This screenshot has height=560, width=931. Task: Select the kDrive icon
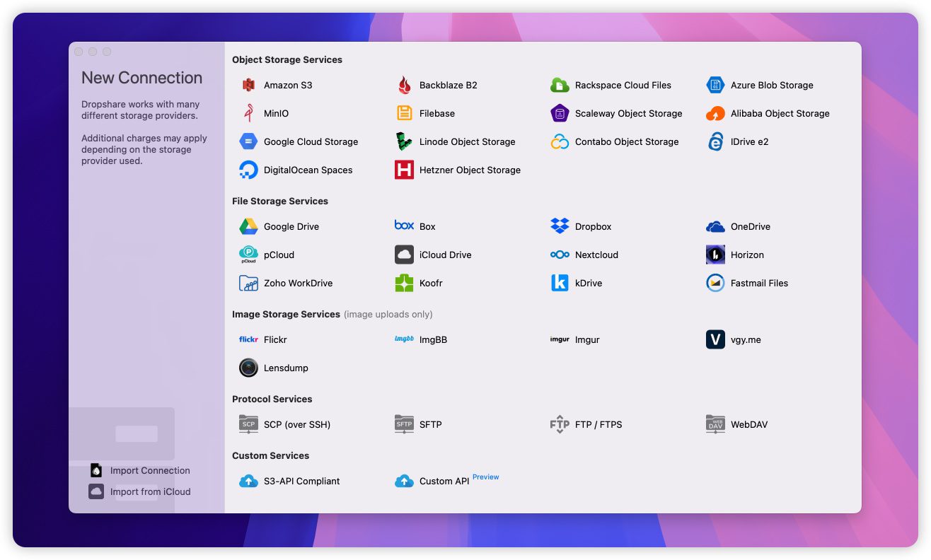coord(560,283)
